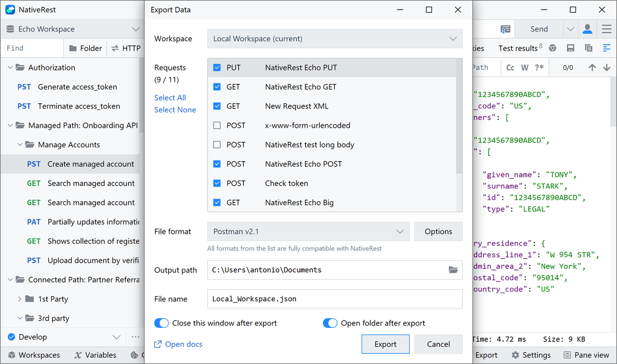Select Upload document by verification request

click(70, 260)
